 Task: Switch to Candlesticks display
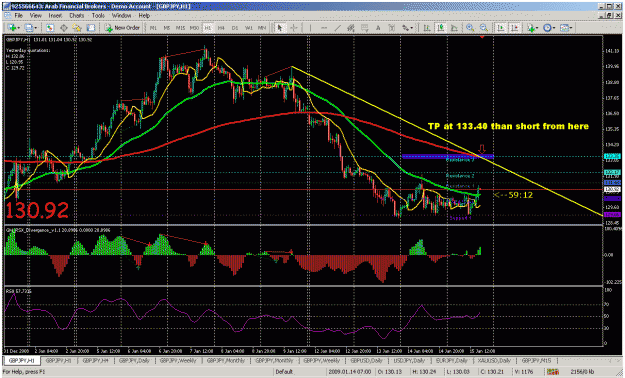(x=440, y=28)
